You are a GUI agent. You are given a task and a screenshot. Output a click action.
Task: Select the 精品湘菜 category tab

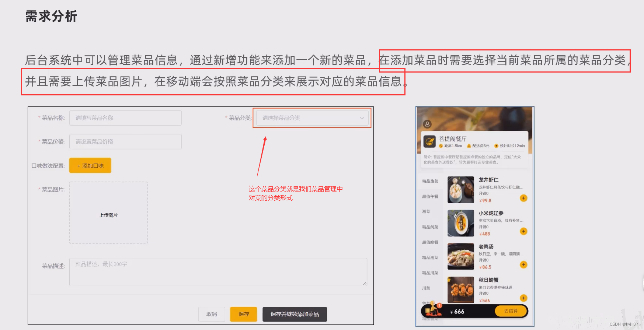point(430,258)
